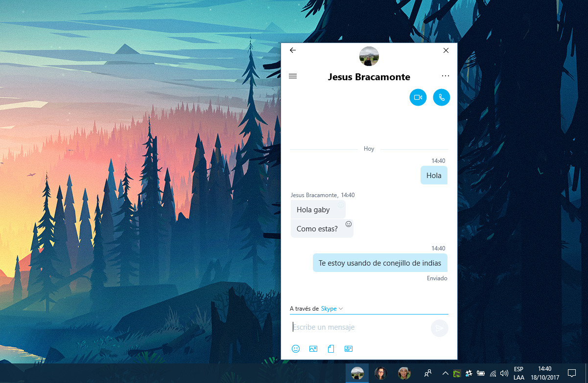588x383 pixels.
Task: Open the Wi-Fi network flyout
Action: (x=493, y=373)
